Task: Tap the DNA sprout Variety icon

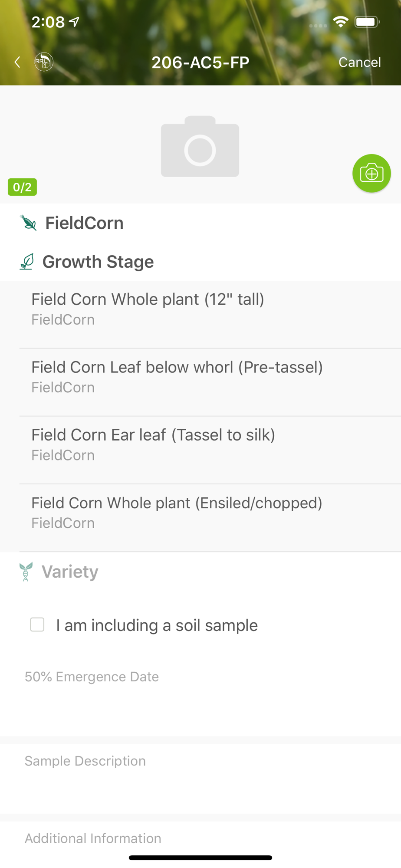Action: (26, 572)
